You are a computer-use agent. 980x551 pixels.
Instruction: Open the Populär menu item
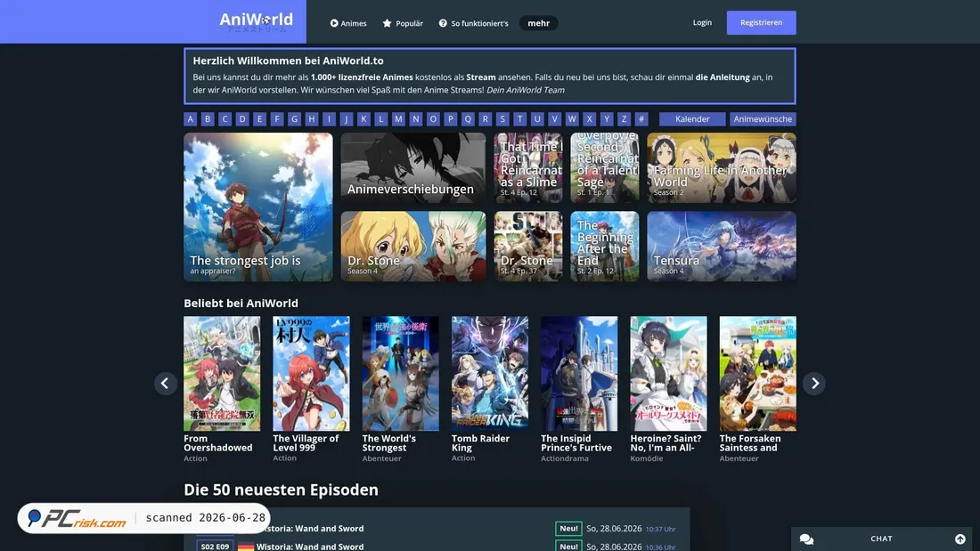coord(403,23)
